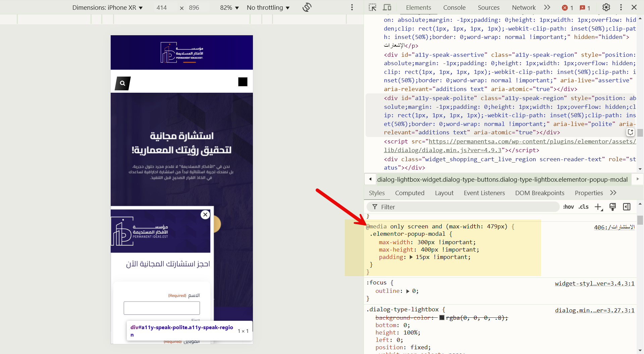Image resolution: width=644 pixels, height=354 pixels.
Task: Click the rgba background-color swatch
Action: [442, 318]
